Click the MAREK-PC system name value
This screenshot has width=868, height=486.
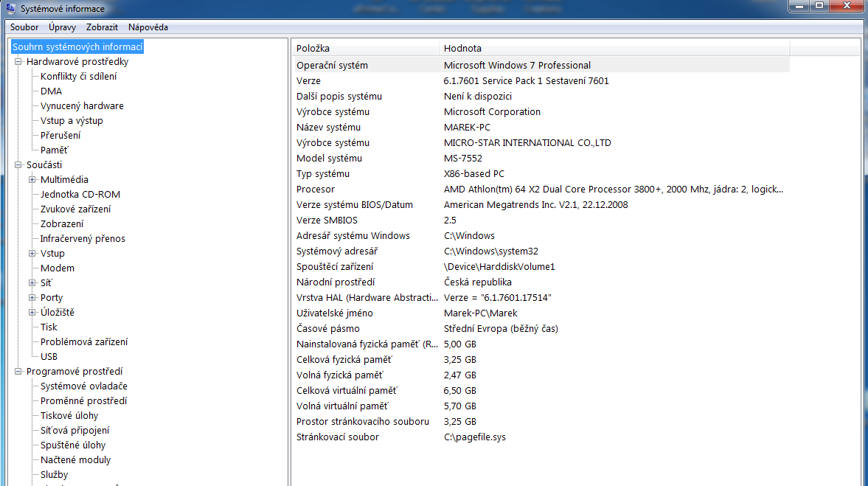(x=468, y=128)
